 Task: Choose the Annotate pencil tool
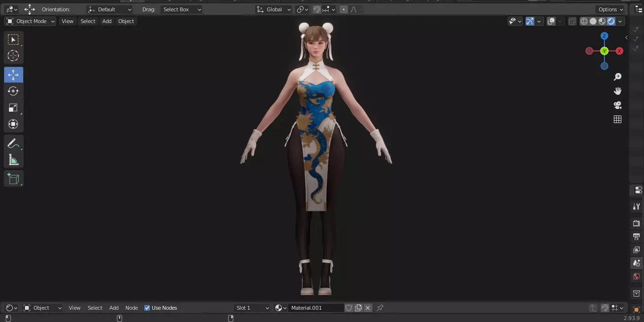[x=13, y=144]
